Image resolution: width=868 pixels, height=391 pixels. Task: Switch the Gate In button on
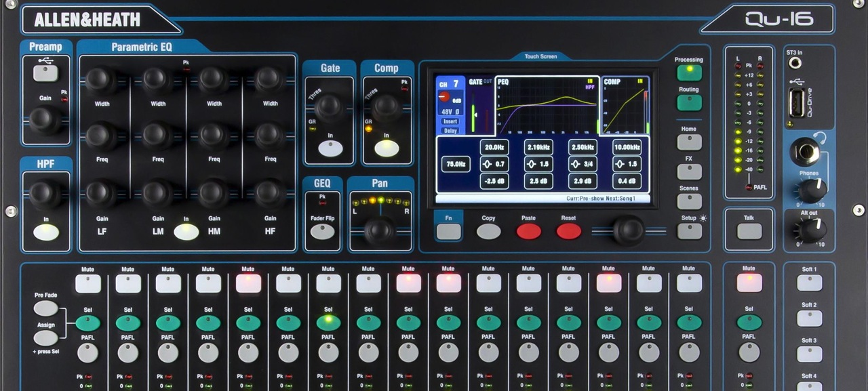[330, 149]
